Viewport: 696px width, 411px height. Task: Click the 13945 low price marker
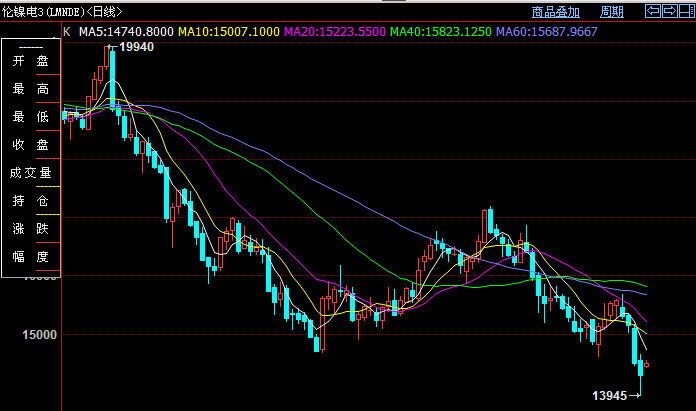pyautogui.click(x=608, y=397)
